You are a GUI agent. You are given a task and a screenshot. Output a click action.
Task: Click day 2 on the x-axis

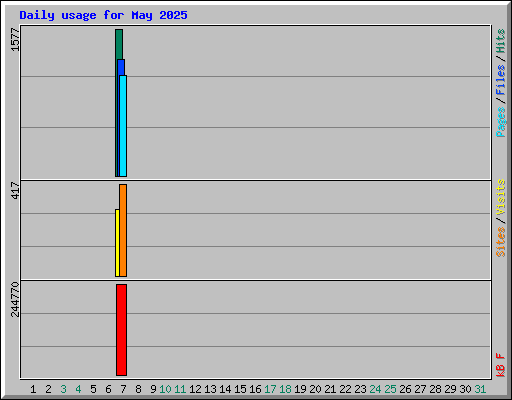coord(48,389)
